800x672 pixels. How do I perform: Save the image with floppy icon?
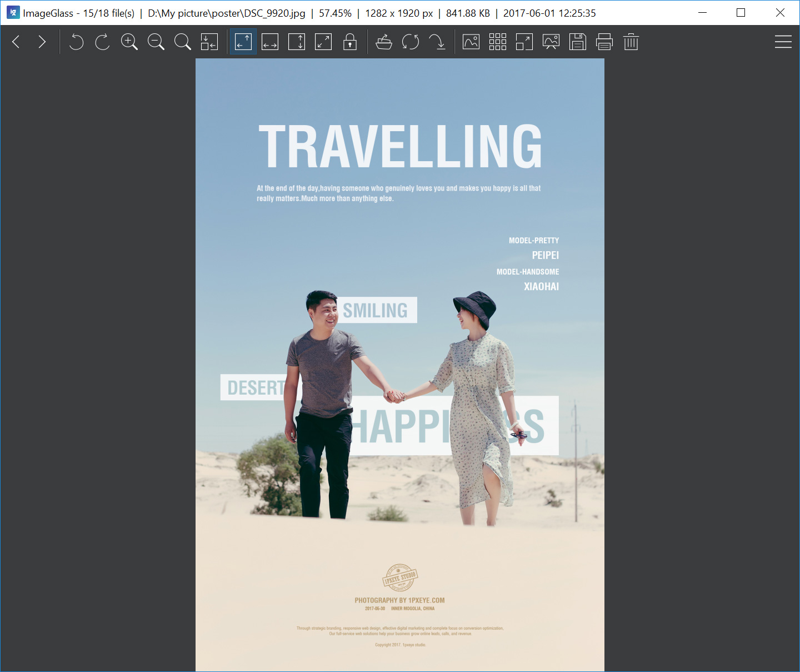[x=578, y=42]
